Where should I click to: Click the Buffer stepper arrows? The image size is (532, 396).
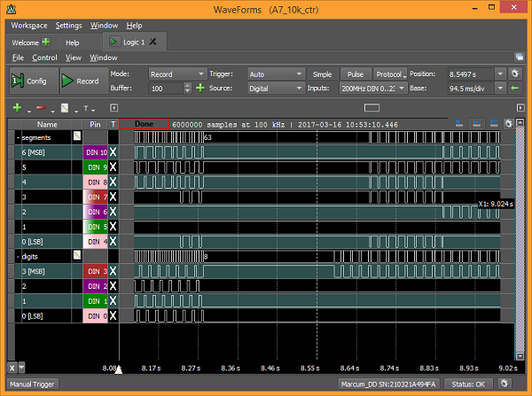[x=187, y=89]
